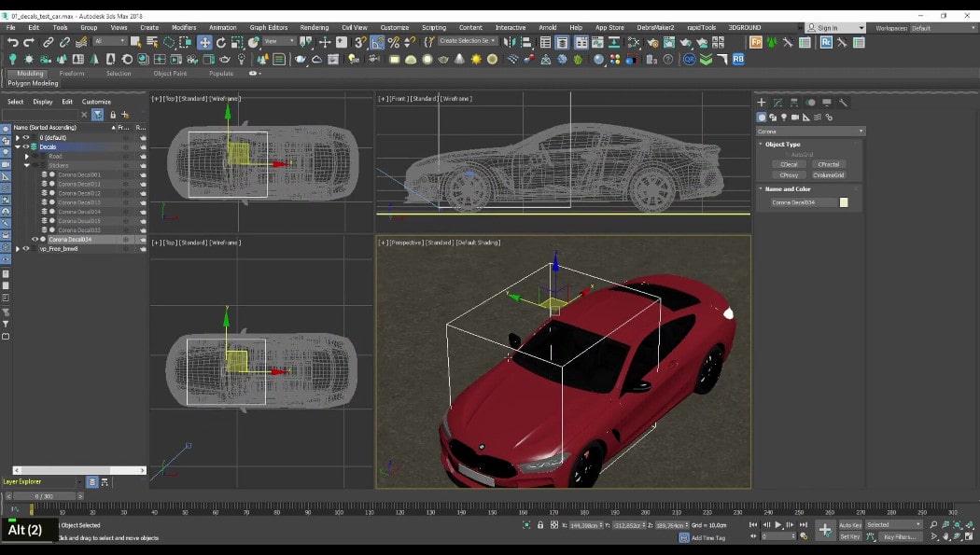Screen dimensions: 980x555
Task: Click the QR plugin icon
Action: [x=690, y=60]
